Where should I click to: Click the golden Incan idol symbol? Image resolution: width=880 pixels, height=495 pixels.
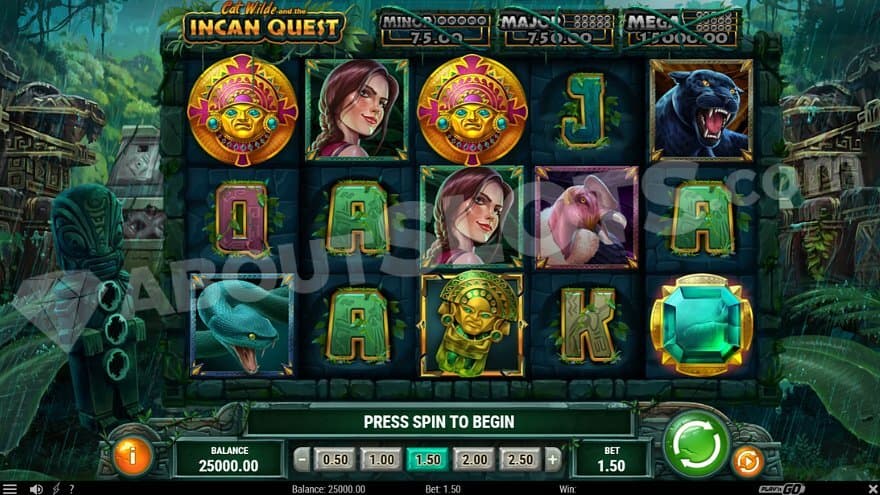tap(472, 325)
